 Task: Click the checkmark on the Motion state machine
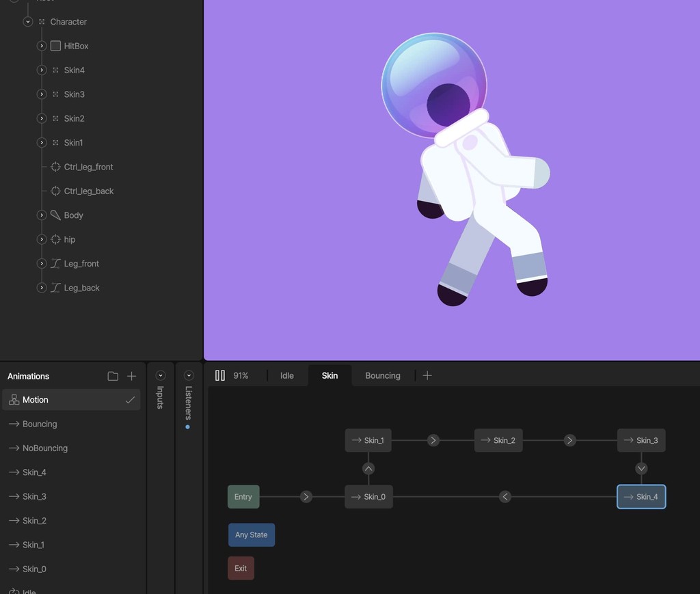point(130,400)
